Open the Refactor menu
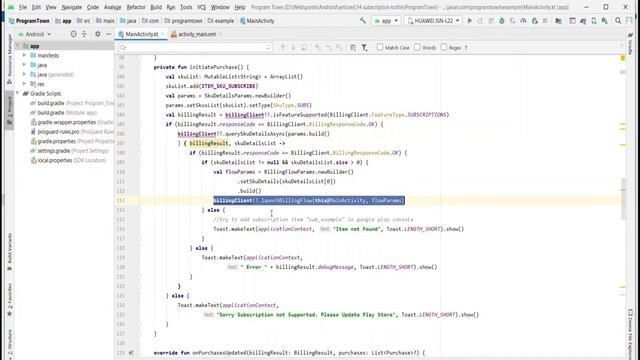640x360 pixels. [x=136, y=7]
